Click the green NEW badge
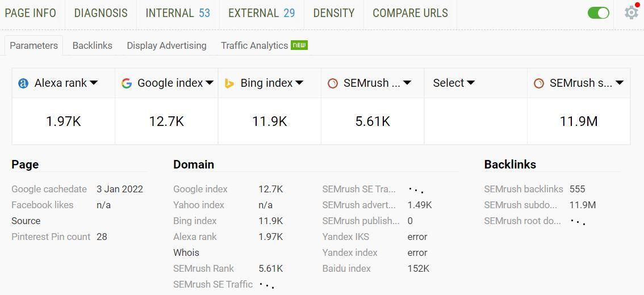 (x=299, y=45)
